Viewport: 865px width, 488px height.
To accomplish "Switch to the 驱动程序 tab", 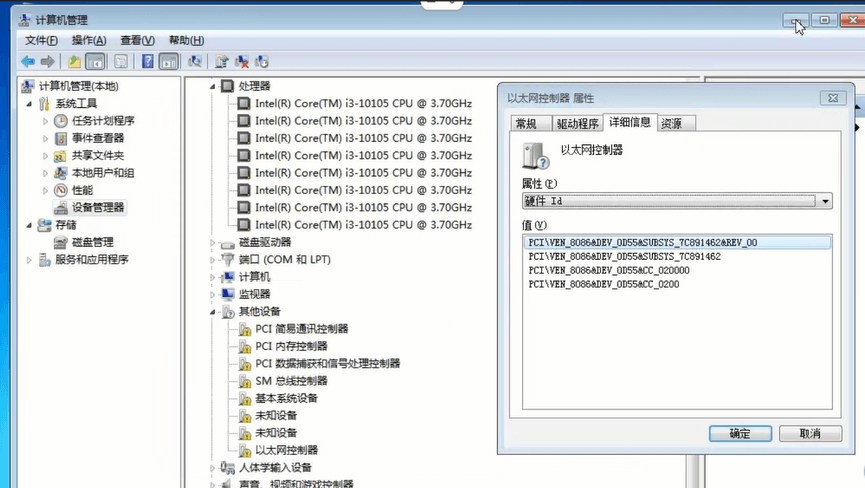I will [x=578, y=124].
